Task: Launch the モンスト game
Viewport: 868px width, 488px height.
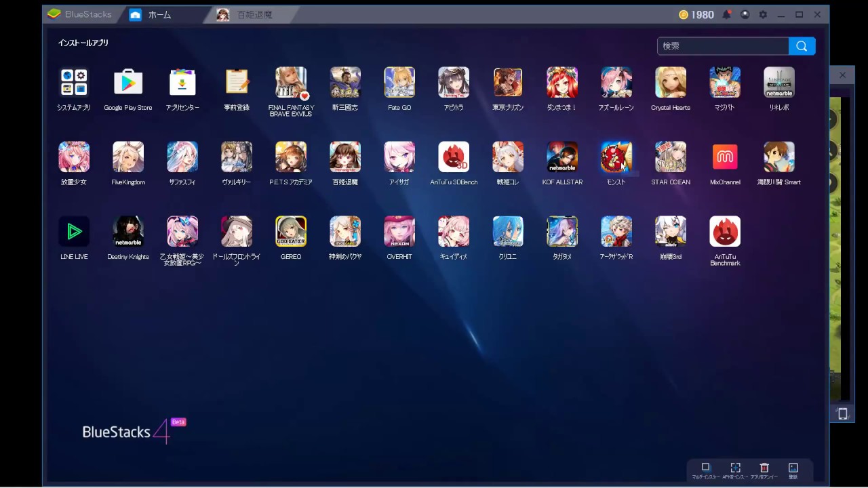Action: coord(616,157)
